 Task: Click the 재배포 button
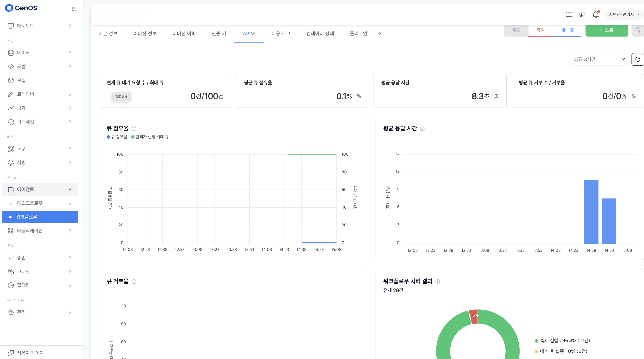568,30
